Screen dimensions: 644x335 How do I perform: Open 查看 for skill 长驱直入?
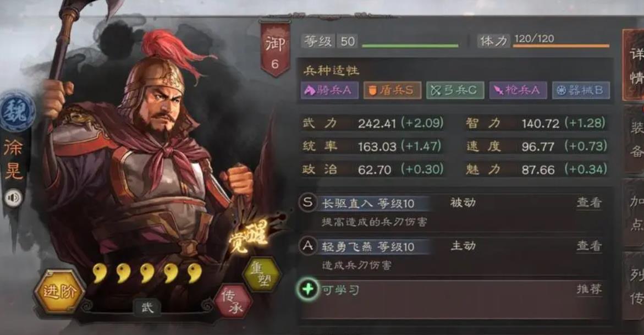590,202
